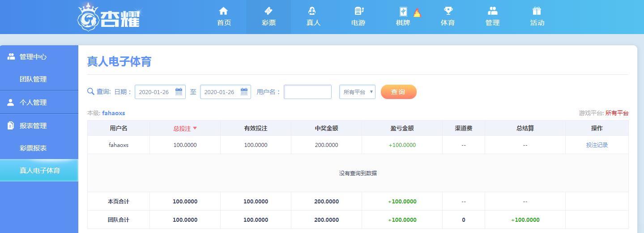Click the 操作 column header

pos(597,128)
